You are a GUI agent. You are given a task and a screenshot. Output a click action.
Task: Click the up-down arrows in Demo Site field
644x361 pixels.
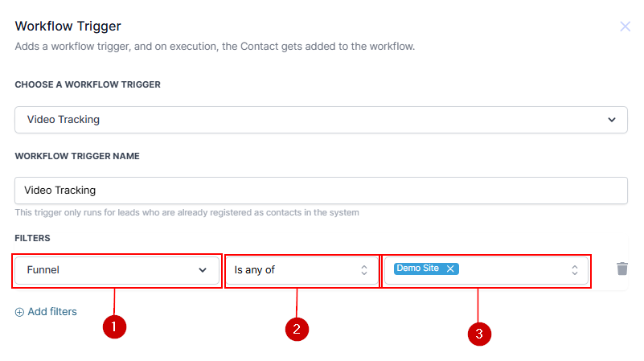575,270
